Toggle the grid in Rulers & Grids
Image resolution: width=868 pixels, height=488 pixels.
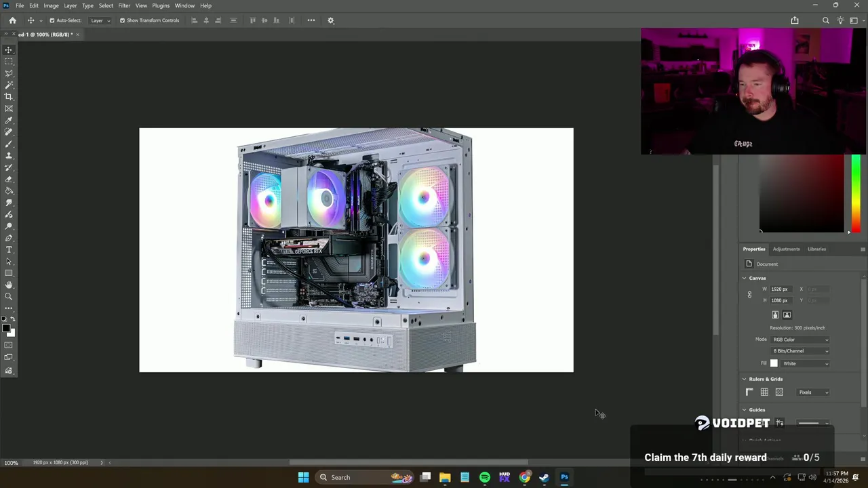pos(764,392)
